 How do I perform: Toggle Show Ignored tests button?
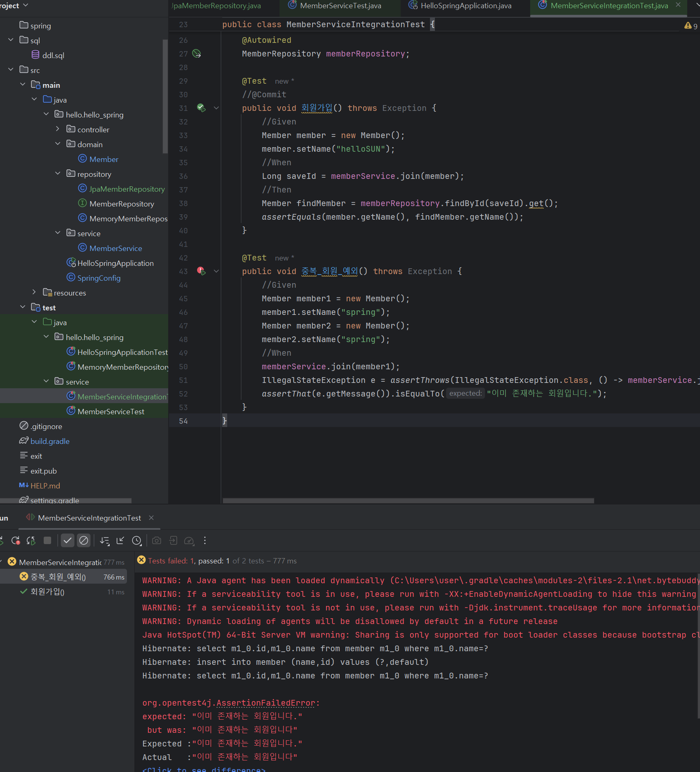point(84,540)
